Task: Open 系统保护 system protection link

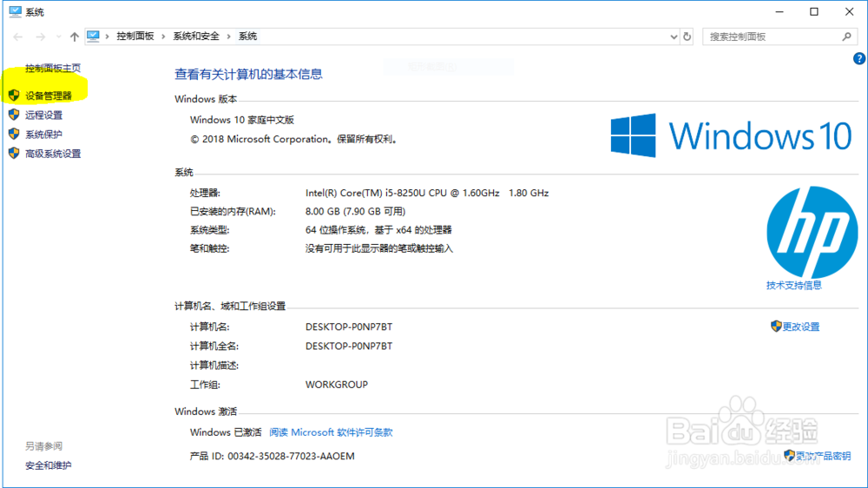Action: (x=43, y=135)
